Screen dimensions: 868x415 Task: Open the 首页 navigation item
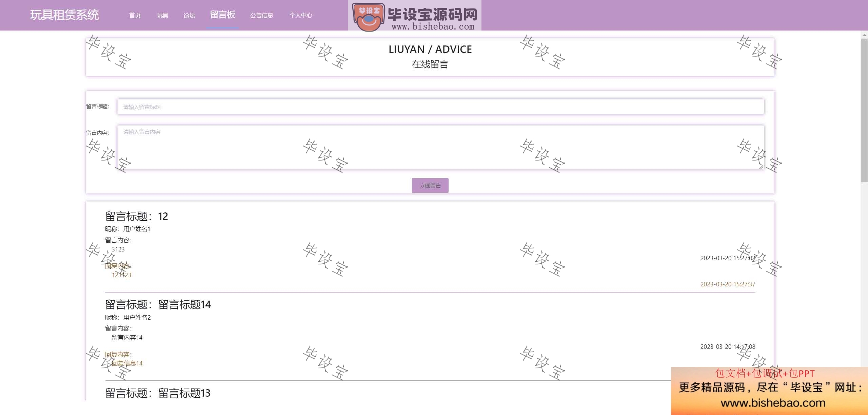click(135, 15)
